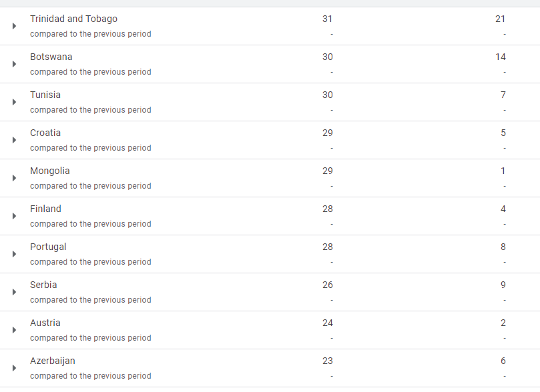This screenshot has height=392, width=540.
Task: Click the Finland country label
Action: coord(45,209)
